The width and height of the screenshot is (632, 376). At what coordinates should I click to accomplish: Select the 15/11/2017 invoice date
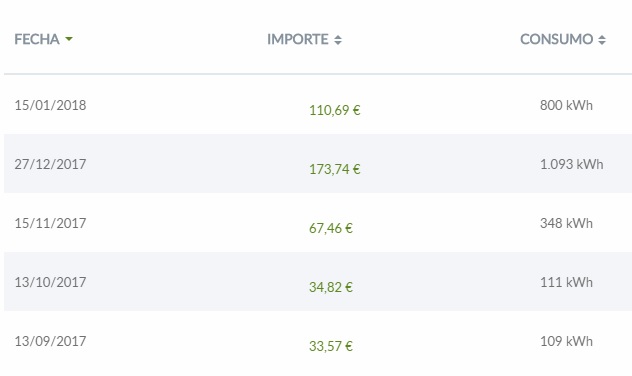click(x=50, y=223)
